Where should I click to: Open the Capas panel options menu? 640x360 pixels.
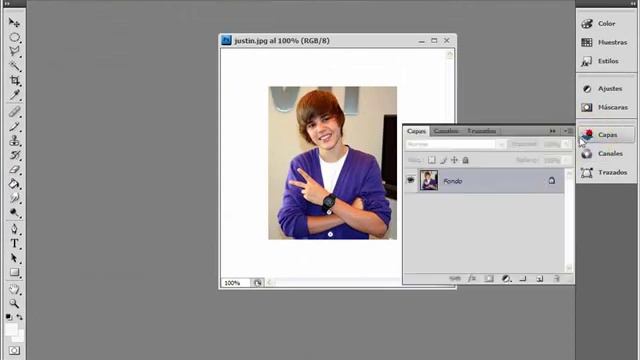[568, 131]
